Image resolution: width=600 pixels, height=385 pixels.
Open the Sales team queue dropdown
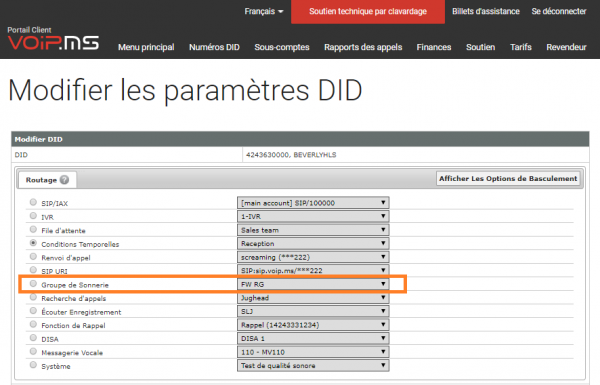313,230
